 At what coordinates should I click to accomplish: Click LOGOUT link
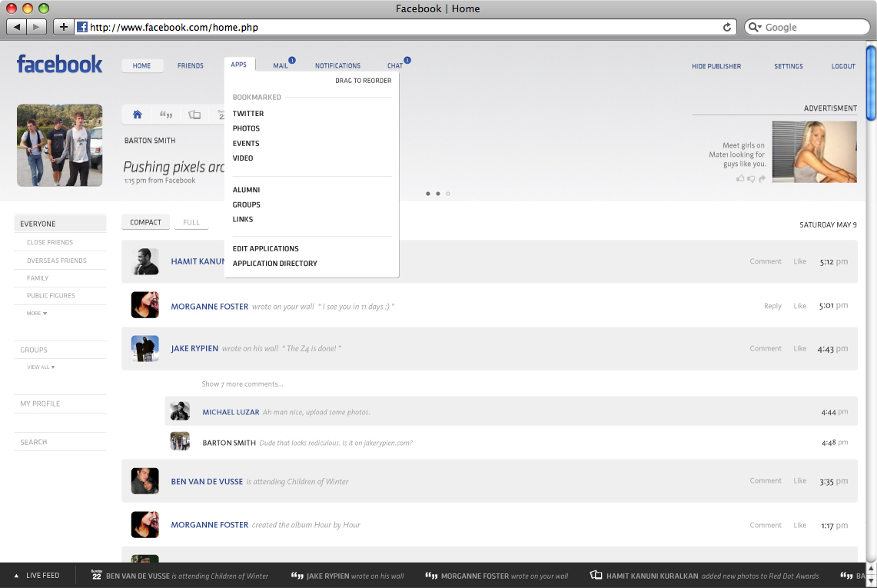click(843, 66)
